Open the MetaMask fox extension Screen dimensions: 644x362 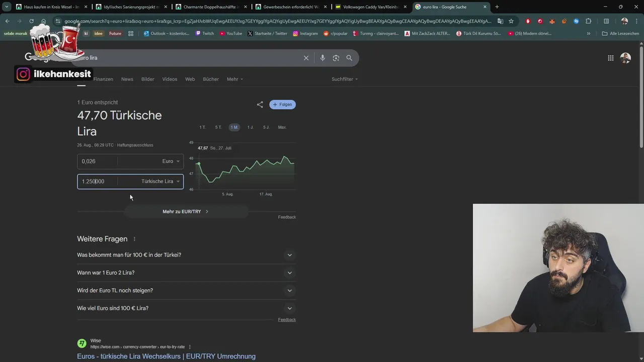pyautogui.click(x=552, y=21)
